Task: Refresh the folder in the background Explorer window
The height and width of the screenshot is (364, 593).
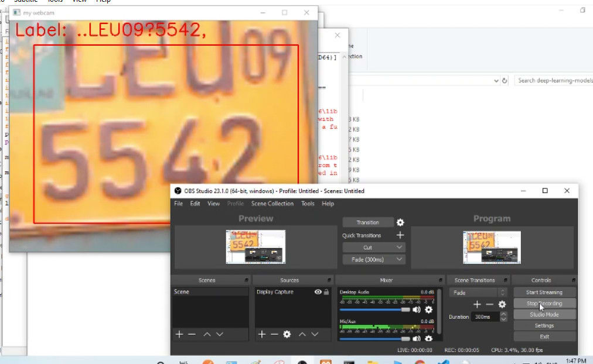Action: pyautogui.click(x=505, y=80)
